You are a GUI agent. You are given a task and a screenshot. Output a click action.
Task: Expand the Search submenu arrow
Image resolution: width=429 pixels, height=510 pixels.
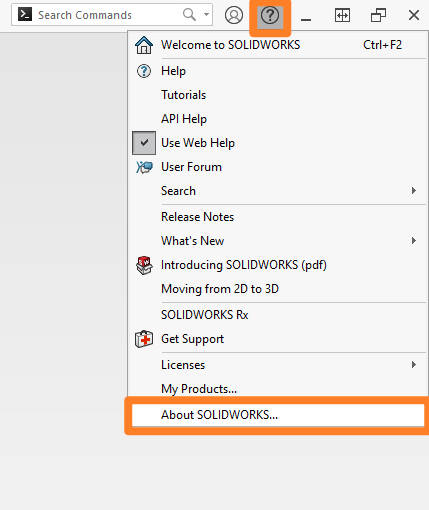[414, 191]
